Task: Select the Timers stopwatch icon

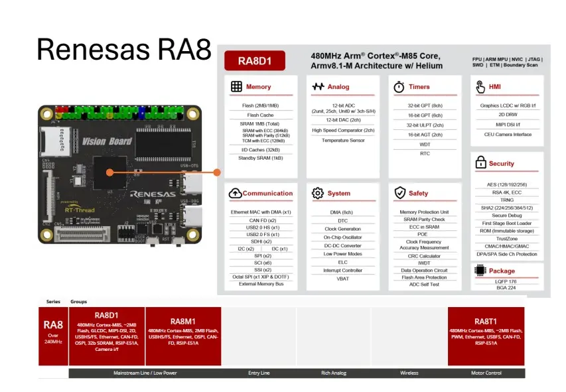Action: pos(399,87)
